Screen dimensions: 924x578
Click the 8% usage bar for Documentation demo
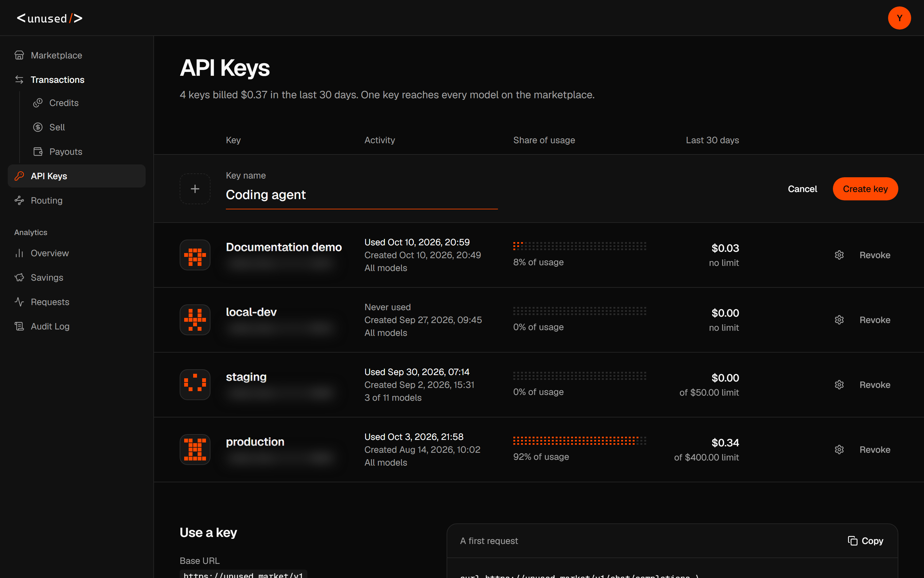580,246
